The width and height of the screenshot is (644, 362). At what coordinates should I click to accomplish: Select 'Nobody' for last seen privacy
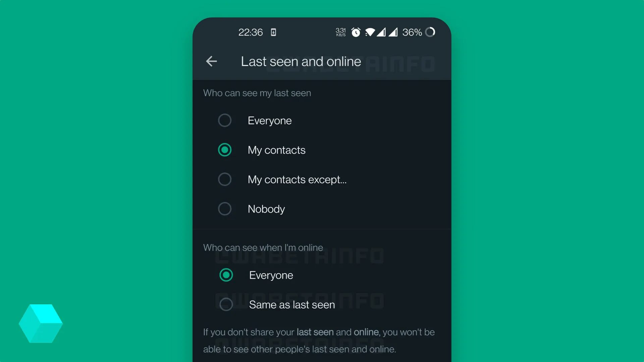coord(224,208)
